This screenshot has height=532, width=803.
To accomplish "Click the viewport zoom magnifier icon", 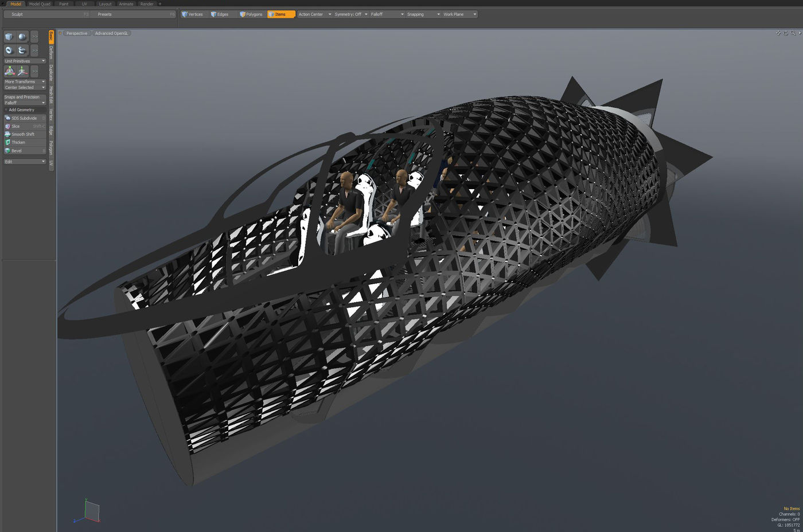I will click(x=793, y=33).
